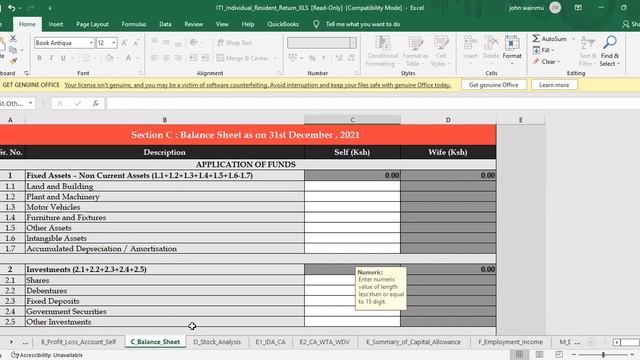Open the Fill options
The image size is (640, 360).
click(544, 50)
